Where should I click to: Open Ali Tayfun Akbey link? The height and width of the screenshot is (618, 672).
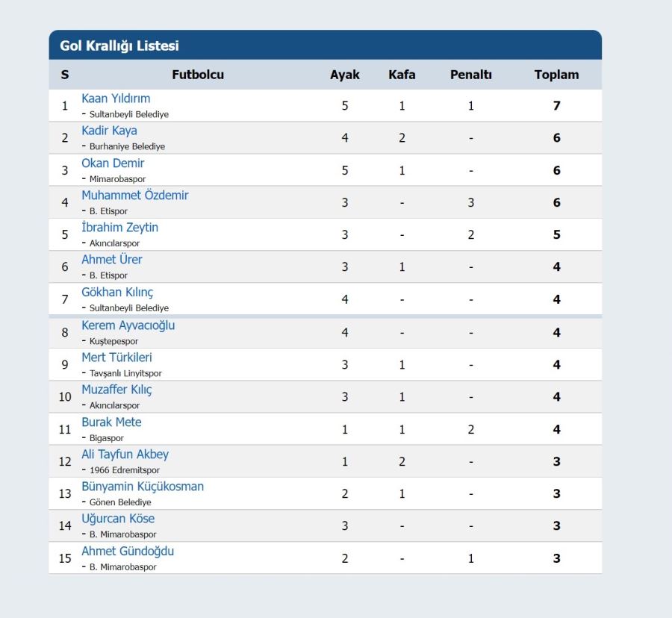click(125, 455)
